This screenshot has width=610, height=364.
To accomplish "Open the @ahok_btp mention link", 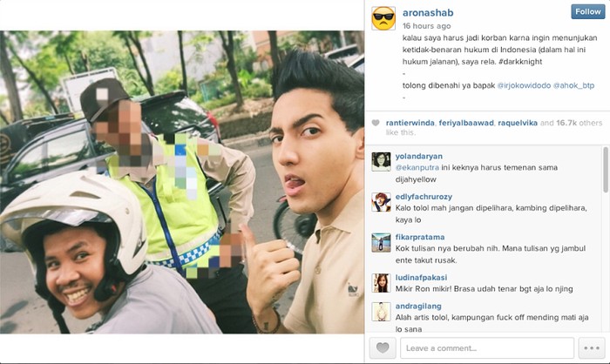I will [573, 85].
